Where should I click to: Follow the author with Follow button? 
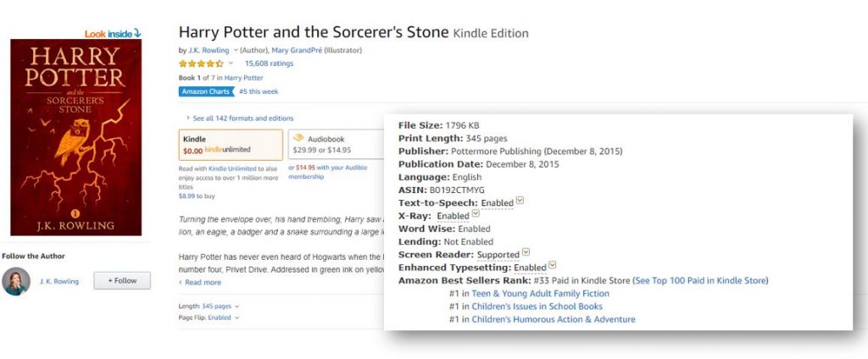tap(121, 281)
